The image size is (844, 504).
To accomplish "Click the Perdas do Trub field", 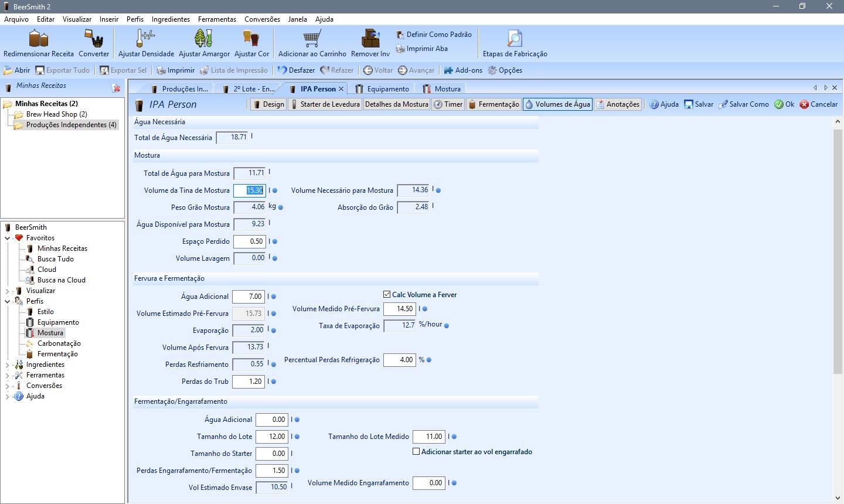I will [x=249, y=382].
